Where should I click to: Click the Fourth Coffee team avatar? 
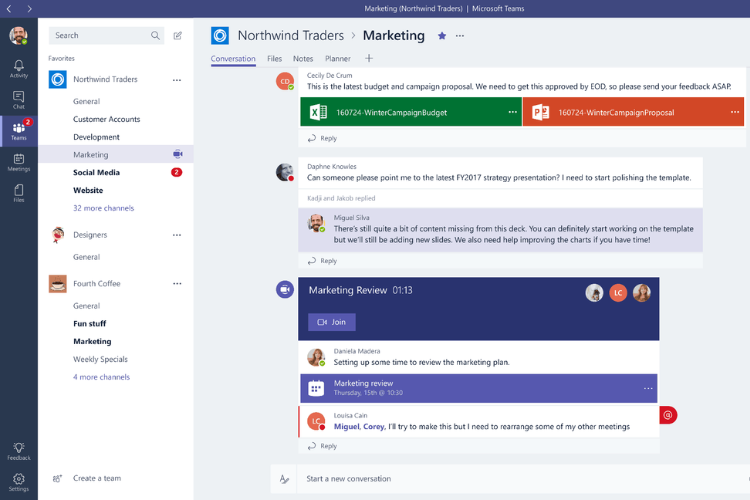tap(58, 284)
